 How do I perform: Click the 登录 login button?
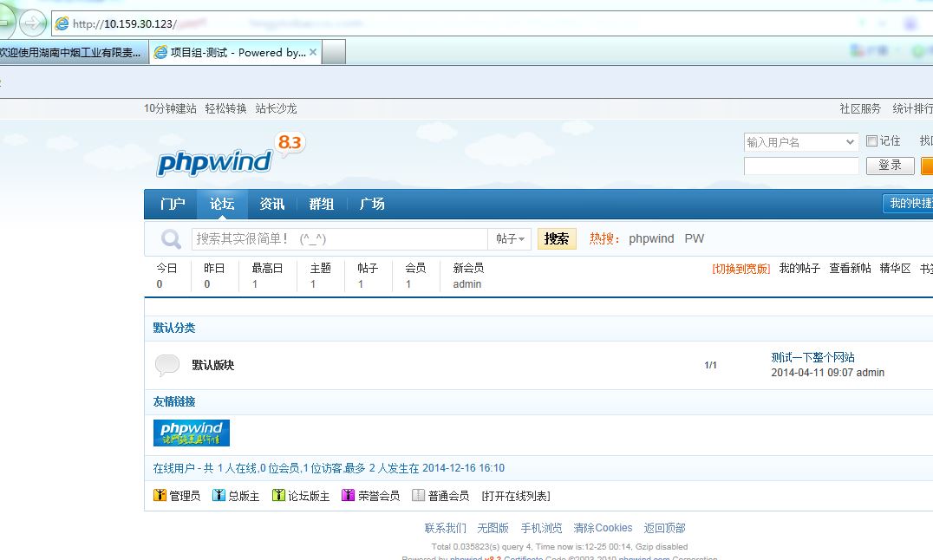click(890, 166)
